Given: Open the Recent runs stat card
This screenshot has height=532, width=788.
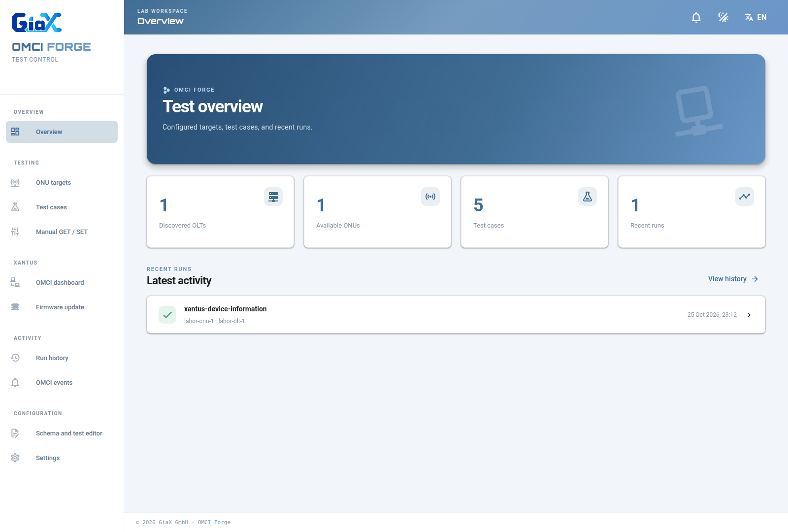Looking at the screenshot, I should pyautogui.click(x=691, y=212).
